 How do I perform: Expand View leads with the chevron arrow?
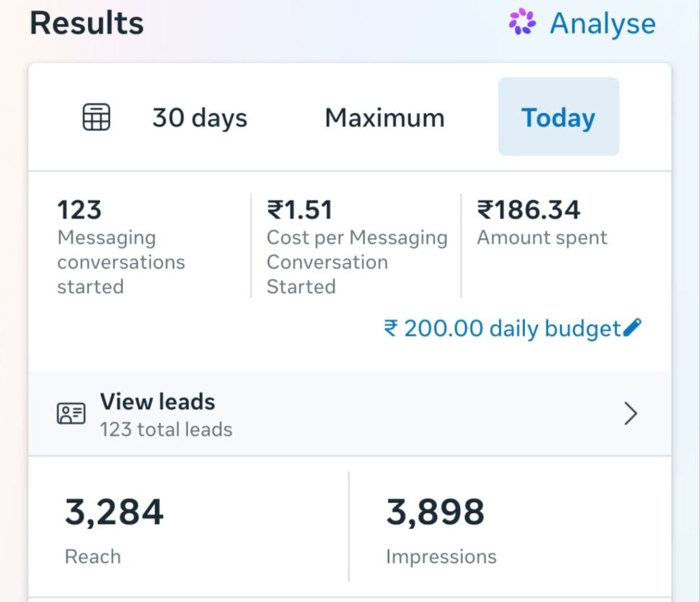630,414
